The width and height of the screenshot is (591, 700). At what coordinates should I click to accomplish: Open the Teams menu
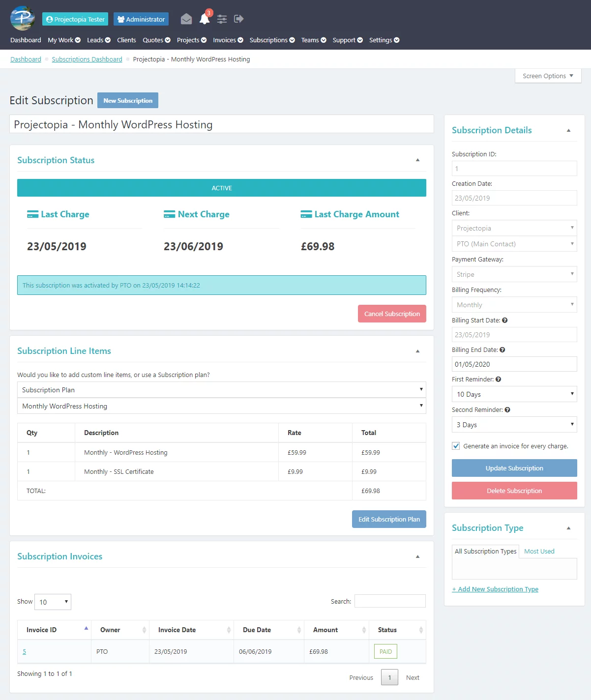[x=314, y=40]
